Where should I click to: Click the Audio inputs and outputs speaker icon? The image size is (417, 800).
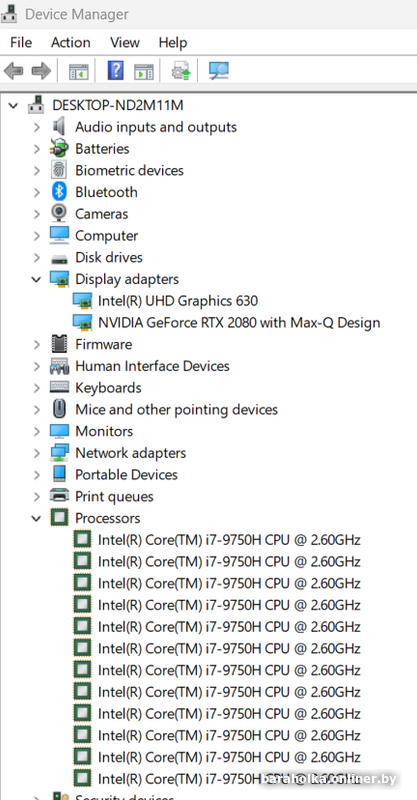(59, 126)
